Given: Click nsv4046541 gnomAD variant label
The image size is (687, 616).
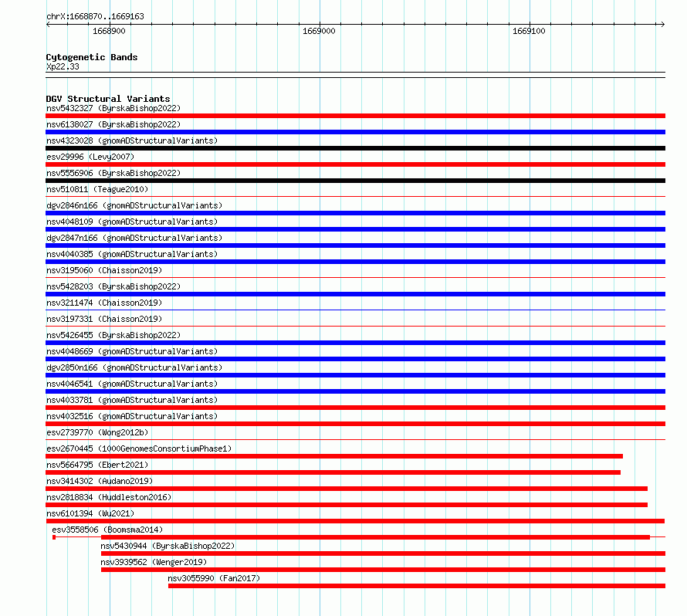Looking at the screenshot, I should pyautogui.click(x=132, y=384).
